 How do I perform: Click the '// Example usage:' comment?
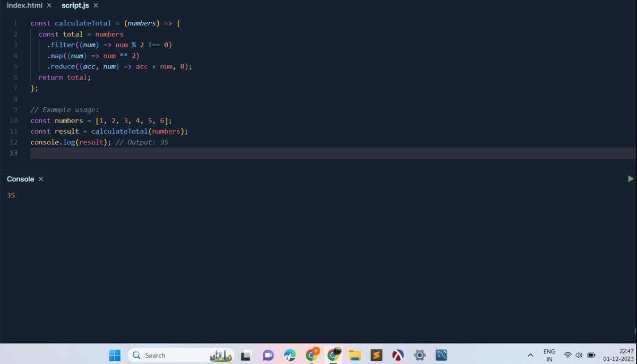tap(65, 110)
